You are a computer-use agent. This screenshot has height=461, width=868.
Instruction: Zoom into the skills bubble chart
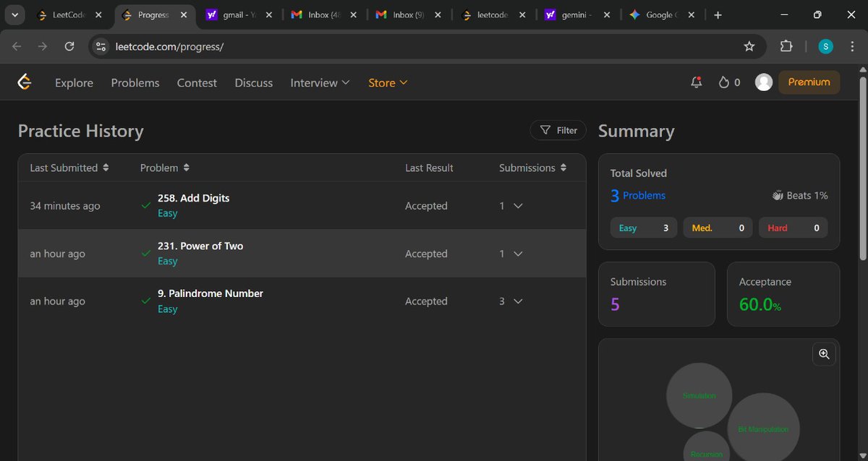[x=824, y=354]
